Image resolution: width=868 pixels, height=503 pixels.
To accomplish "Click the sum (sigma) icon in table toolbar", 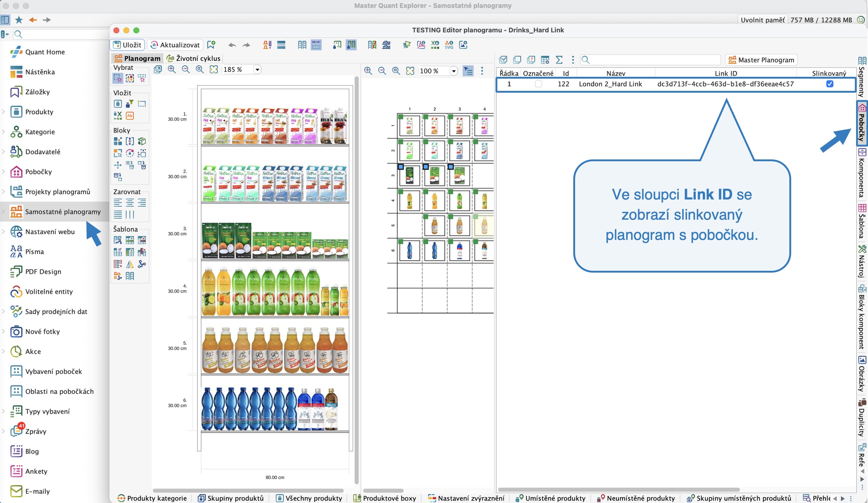I will pyautogui.click(x=559, y=60).
